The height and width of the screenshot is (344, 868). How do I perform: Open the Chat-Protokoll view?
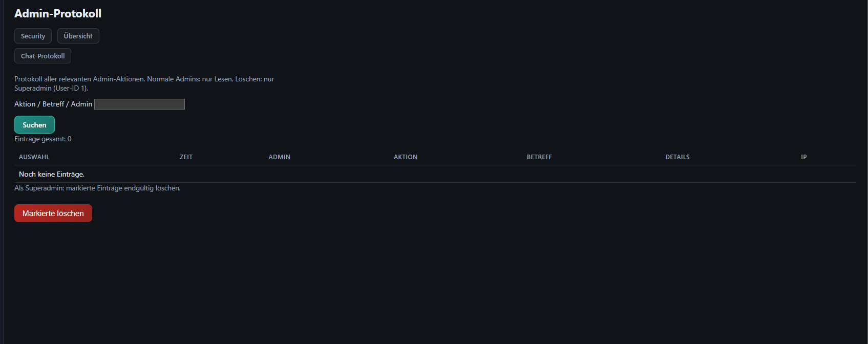43,56
